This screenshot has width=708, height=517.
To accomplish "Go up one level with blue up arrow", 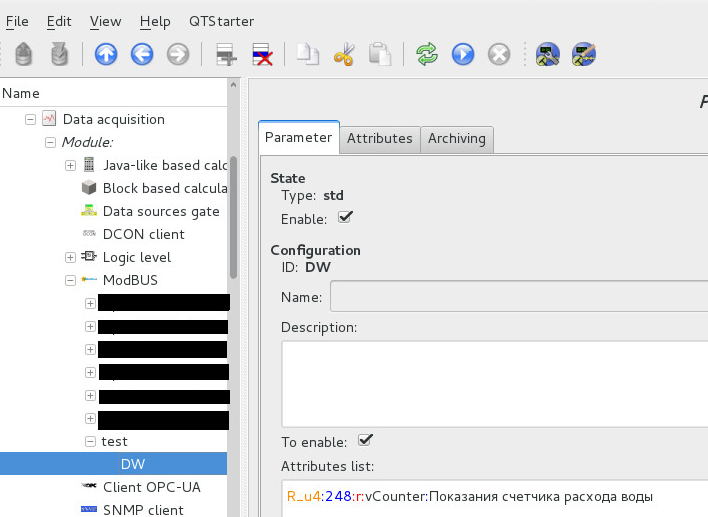I will pyautogui.click(x=106, y=54).
